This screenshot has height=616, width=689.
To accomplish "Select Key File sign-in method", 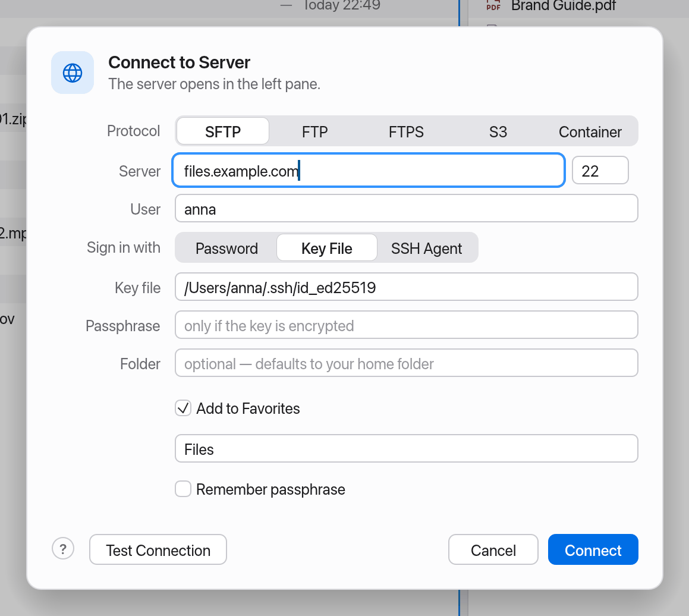I will [x=326, y=249].
